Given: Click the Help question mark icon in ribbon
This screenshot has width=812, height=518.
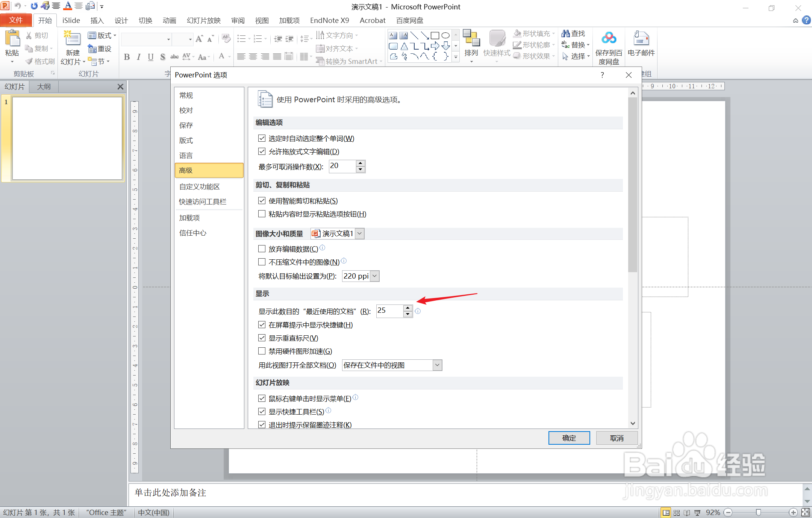Looking at the screenshot, I should click(806, 20).
